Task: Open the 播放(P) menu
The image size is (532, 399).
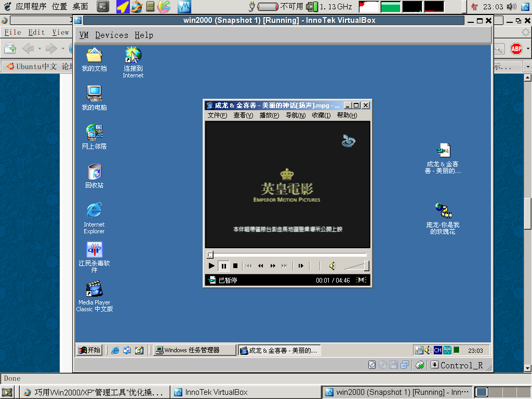Action: pyautogui.click(x=270, y=115)
